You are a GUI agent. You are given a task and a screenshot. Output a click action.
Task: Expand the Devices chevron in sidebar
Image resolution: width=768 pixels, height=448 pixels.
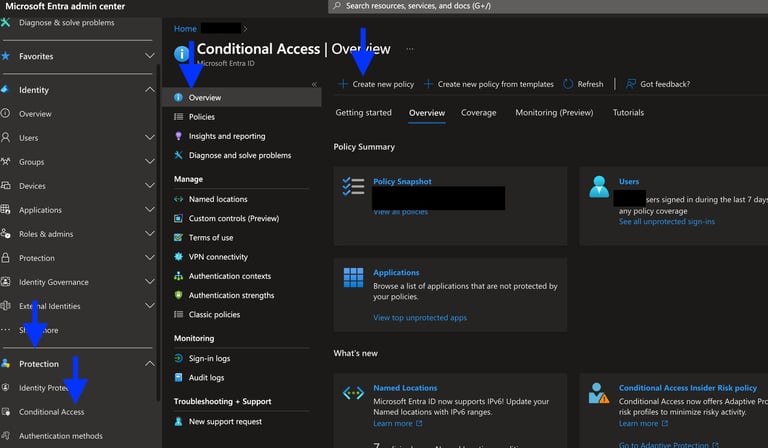(149, 186)
